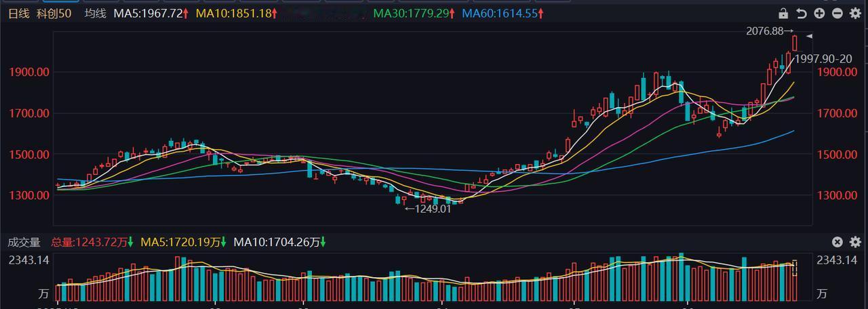
Task: Click the left 2343.14 volume axis label
Action: (x=29, y=260)
